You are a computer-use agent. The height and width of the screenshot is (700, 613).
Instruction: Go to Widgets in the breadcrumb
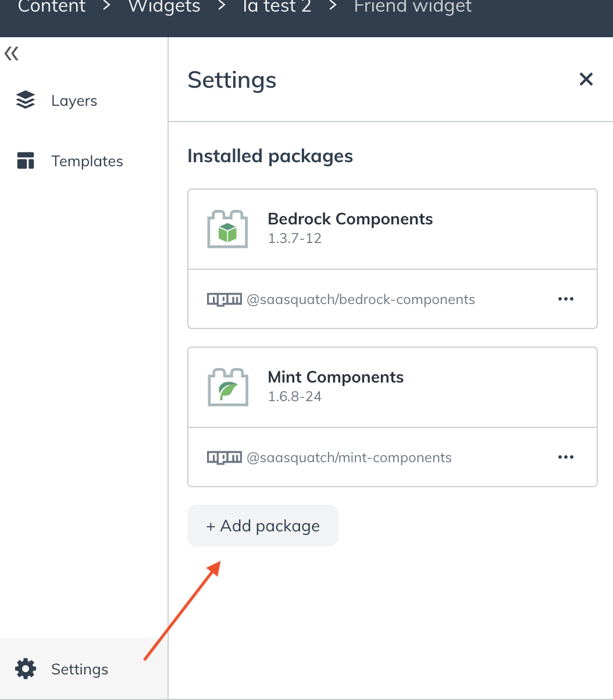click(x=164, y=7)
